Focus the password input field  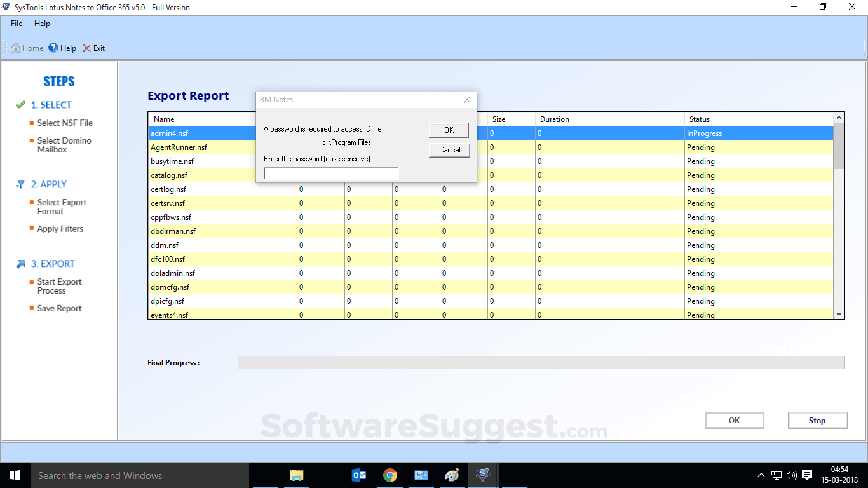click(x=330, y=173)
